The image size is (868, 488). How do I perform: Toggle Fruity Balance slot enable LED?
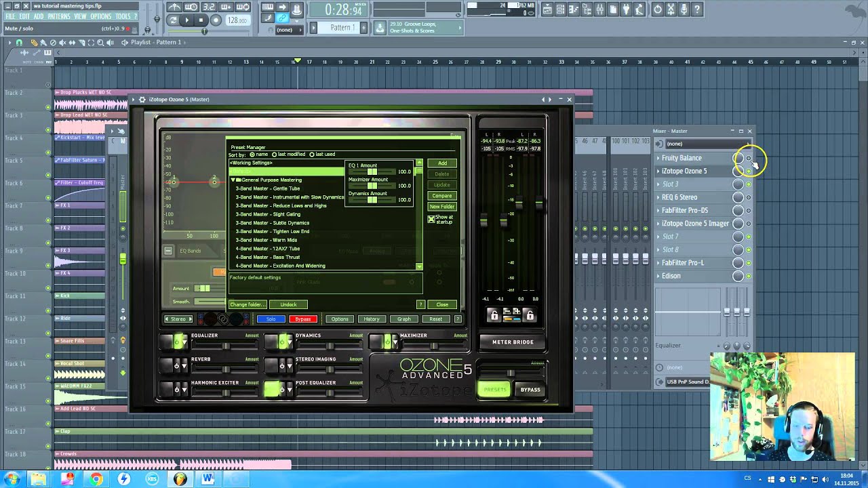coord(749,158)
